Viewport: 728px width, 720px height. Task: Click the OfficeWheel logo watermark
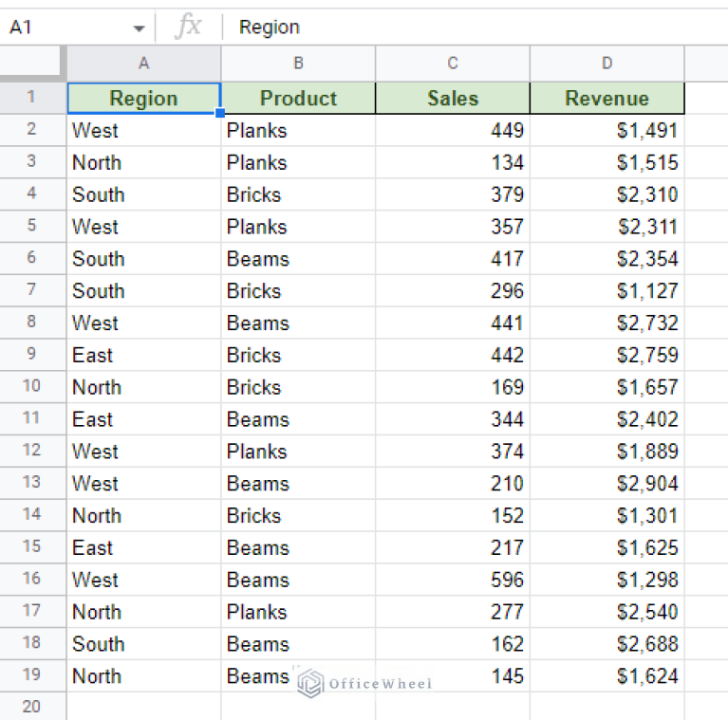364,684
